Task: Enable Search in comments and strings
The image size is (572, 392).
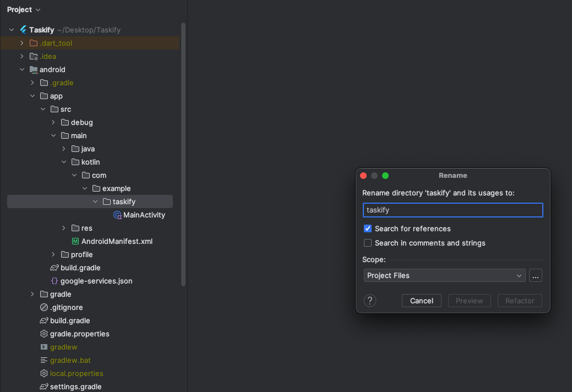Action: (x=368, y=243)
